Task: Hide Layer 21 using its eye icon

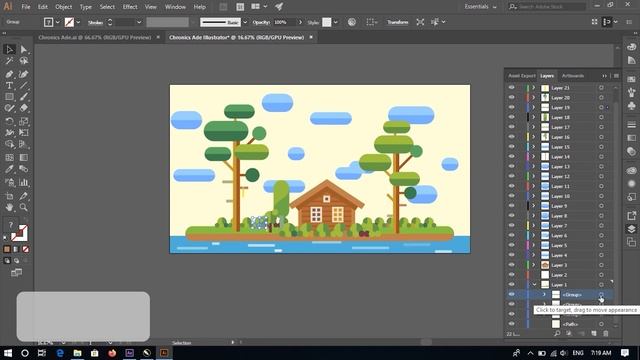Action: pyautogui.click(x=511, y=88)
